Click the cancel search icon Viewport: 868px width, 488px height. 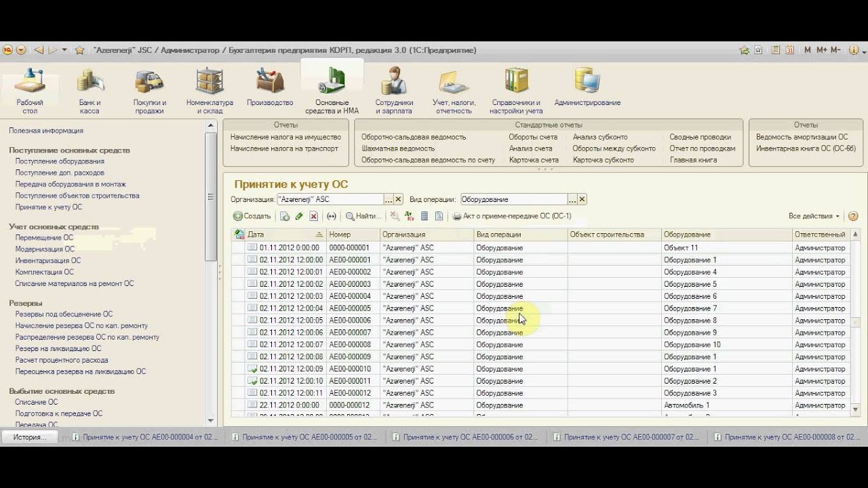(x=395, y=216)
